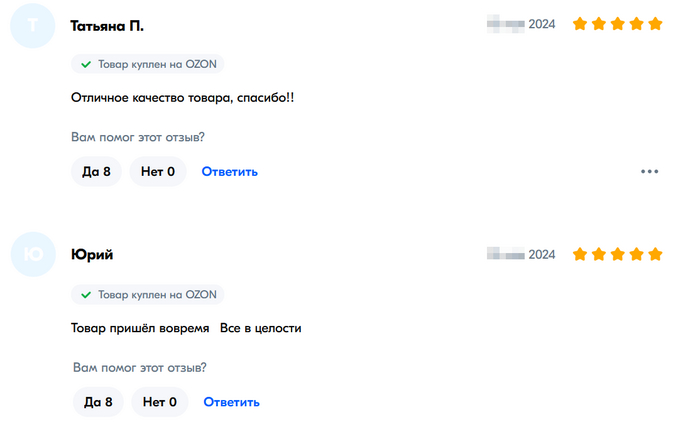Click the green checkmark on Татьяна's purchase badge
The image size is (700, 422).
coord(86,64)
